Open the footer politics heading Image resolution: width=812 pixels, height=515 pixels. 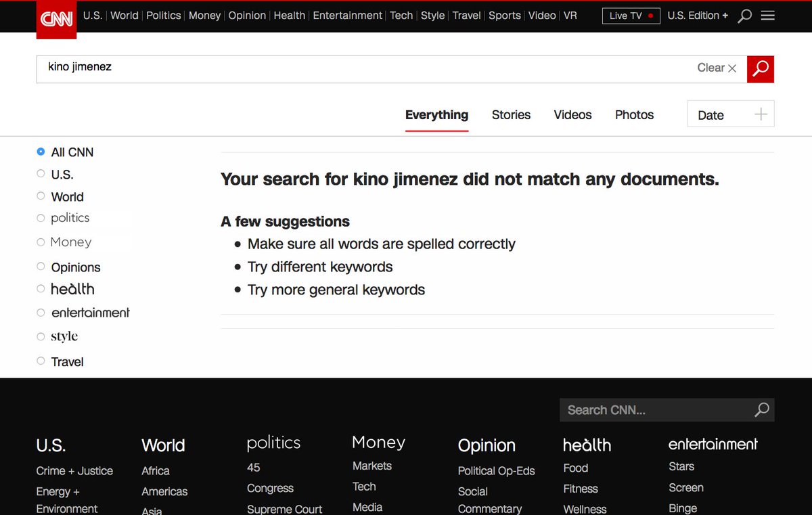click(x=273, y=443)
